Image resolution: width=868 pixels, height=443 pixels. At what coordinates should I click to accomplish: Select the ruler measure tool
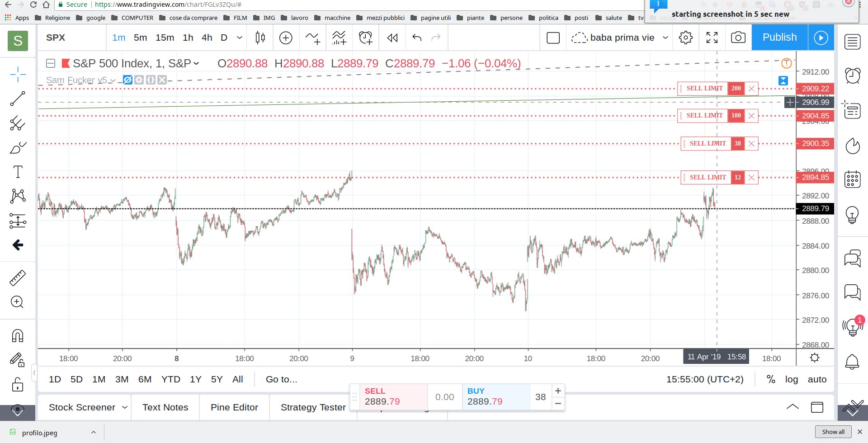pyautogui.click(x=18, y=278)
